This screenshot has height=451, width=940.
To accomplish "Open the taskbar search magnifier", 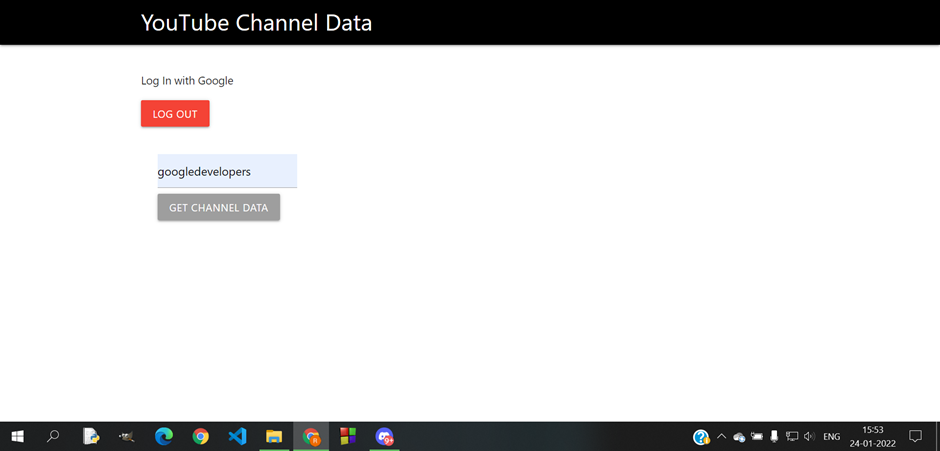I will (x=53, y=437).
